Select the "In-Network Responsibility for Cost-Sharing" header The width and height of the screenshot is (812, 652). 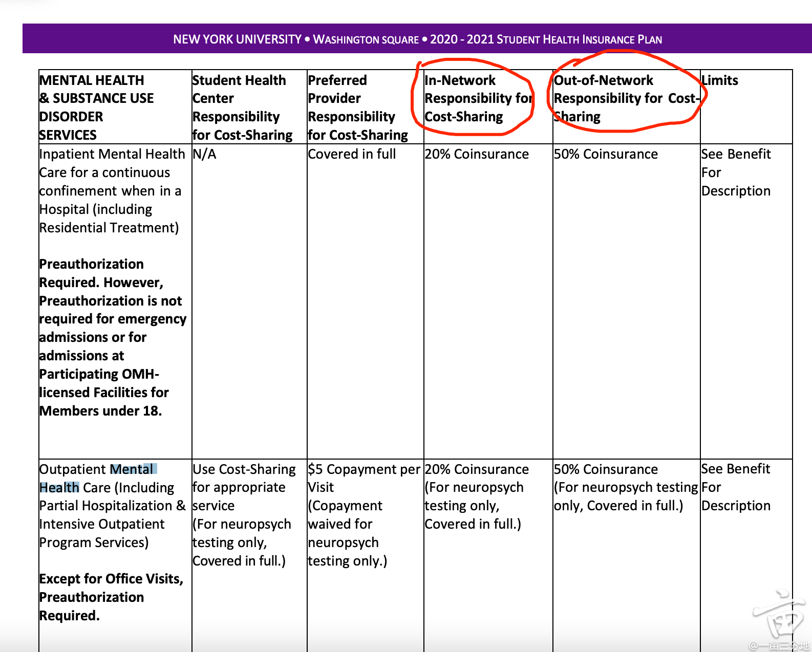coord(479,98)
